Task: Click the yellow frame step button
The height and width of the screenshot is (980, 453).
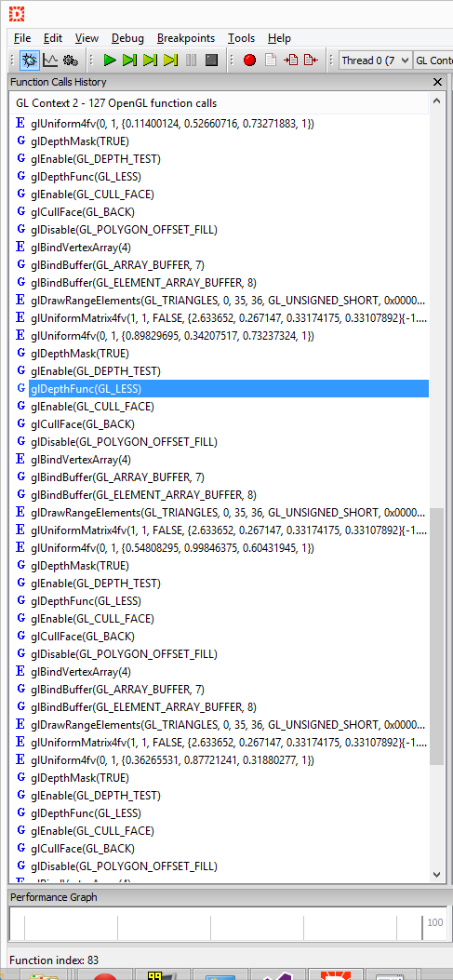Action: pyautogui.click(x=170, y=60)
